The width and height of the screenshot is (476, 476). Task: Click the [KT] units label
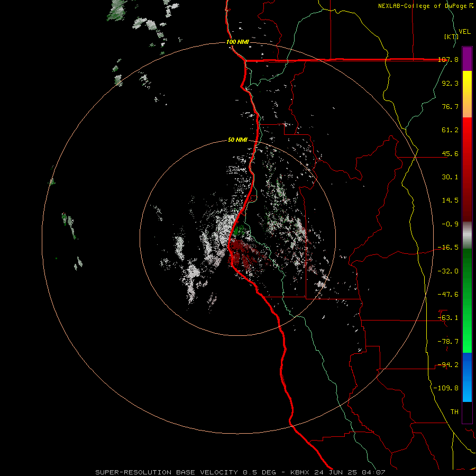tap(451, 36)
